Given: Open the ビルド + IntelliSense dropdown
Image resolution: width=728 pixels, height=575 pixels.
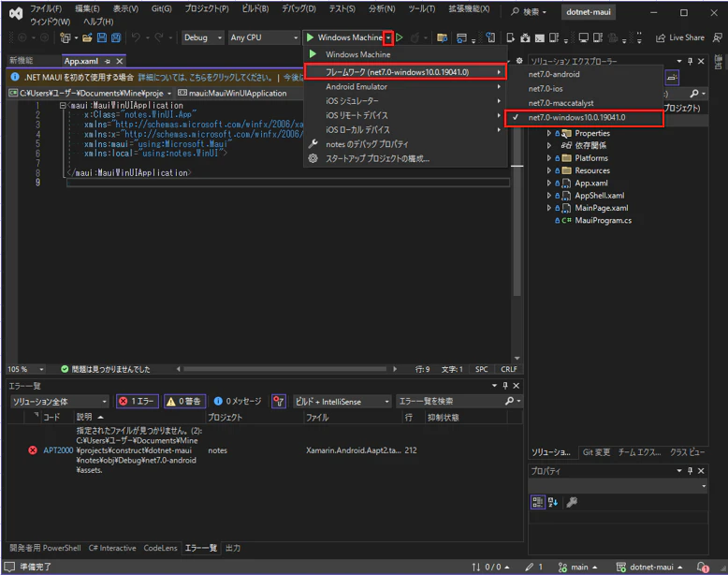Looking at the screenshot, I should (x=342, y=402).
